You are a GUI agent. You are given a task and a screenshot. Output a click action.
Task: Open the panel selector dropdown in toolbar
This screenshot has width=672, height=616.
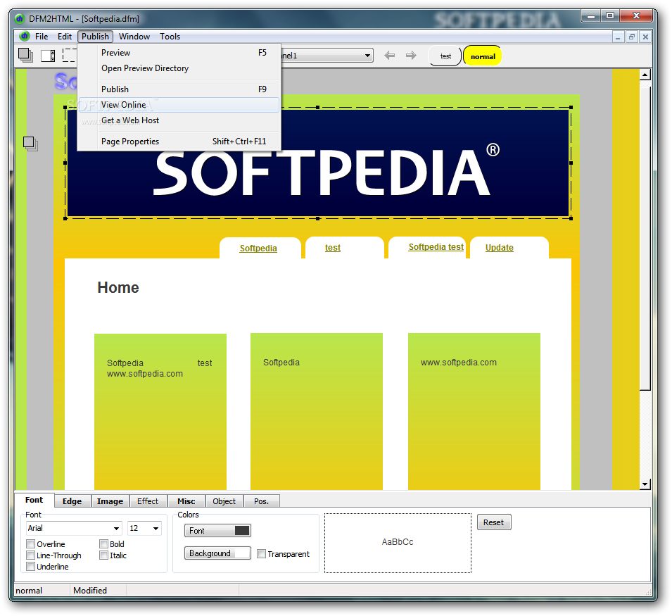pyautogui.click(x=367, y=56)
